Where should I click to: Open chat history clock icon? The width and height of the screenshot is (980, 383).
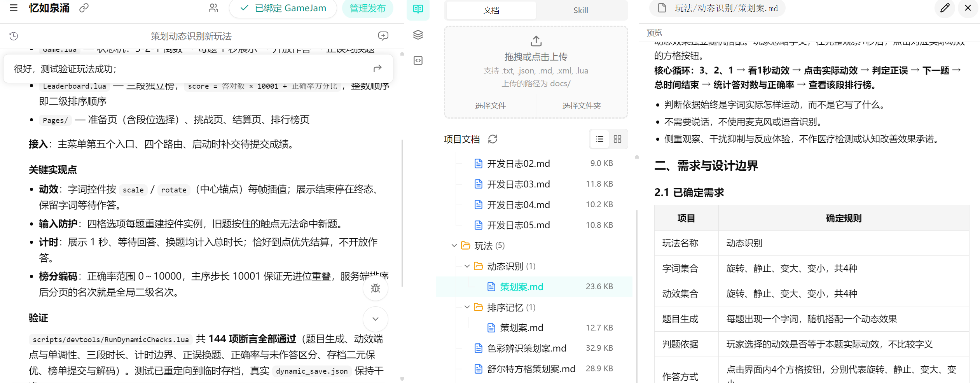pos(14,36)
